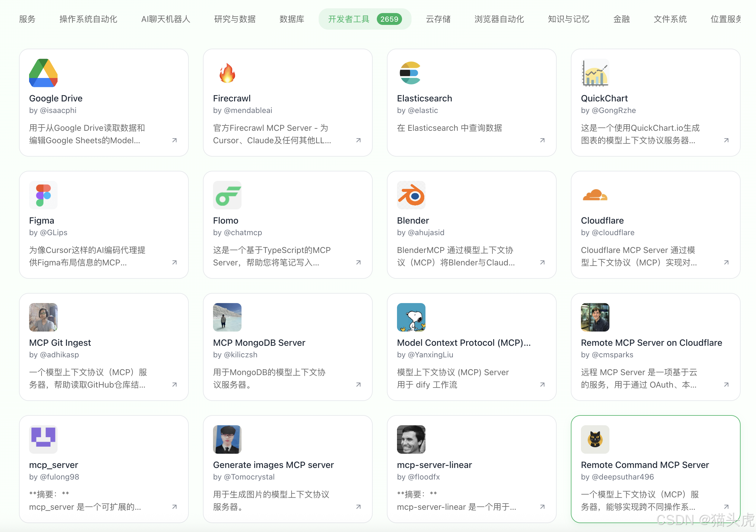Click the Figma logo icon

point(43,195)
